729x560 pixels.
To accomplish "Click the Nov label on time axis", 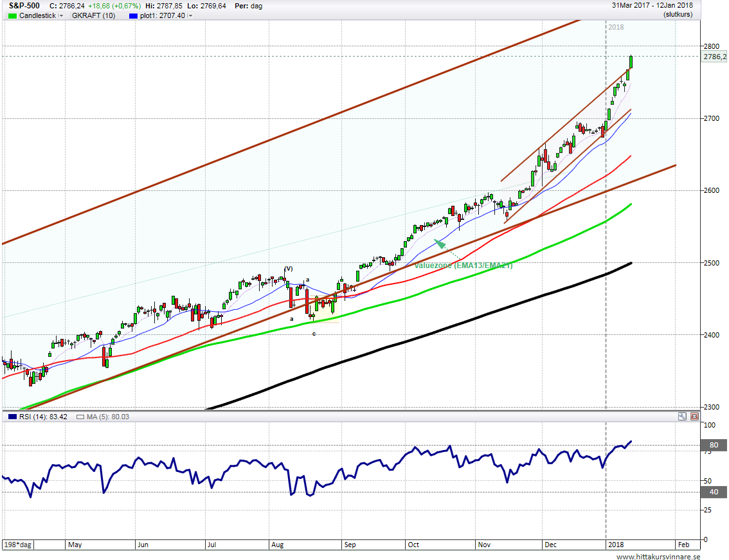I will point(484,545).
